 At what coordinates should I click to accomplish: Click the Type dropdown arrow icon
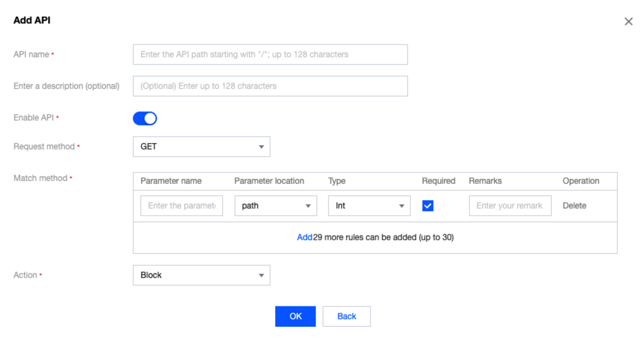[401, 206]
